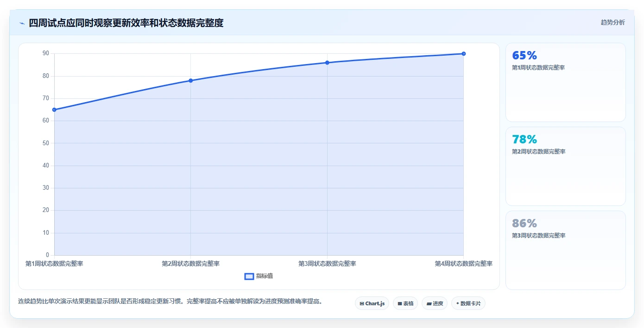This screenshot has width=644, height=328.
Task: Click the week 3 data point at 86
Action: click(x=327, y=63)
